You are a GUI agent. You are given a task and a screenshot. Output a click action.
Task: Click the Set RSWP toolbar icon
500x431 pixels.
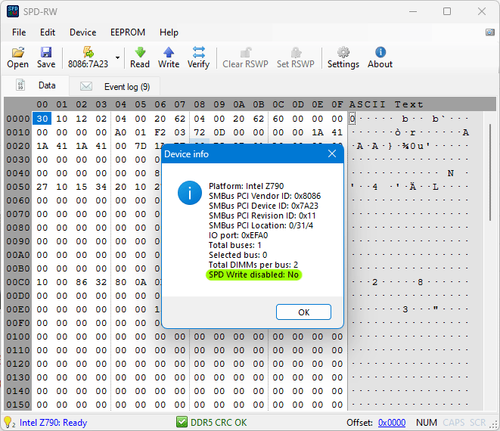(296, 52)
